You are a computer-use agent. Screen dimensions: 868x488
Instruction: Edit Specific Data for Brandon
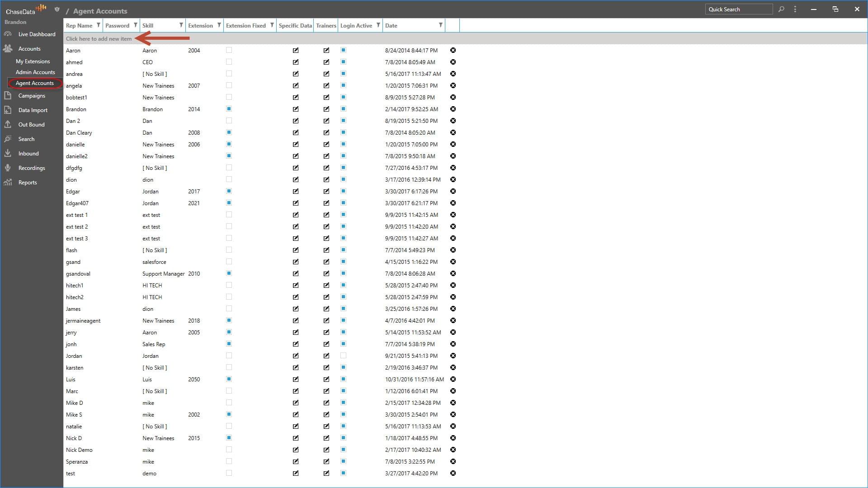point(296,109)
